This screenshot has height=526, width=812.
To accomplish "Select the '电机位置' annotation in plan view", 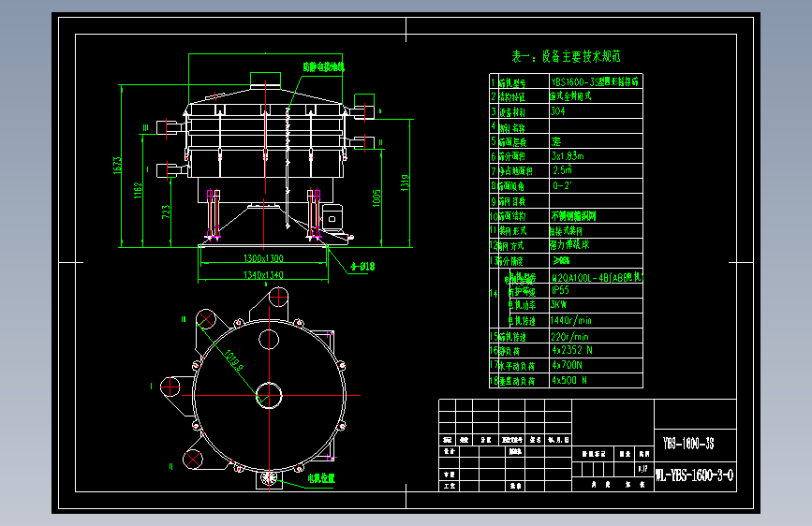I will click(x=321, y=478).
